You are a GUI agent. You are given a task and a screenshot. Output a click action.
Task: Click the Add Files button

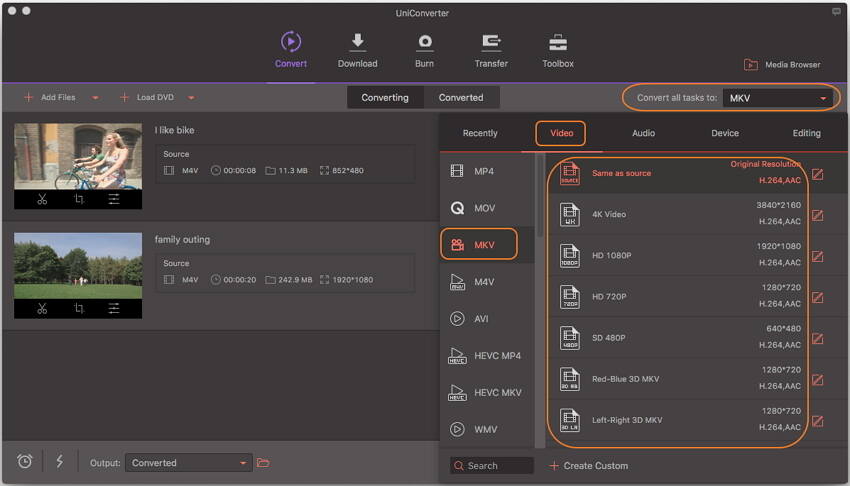click(x=50, y=98)
